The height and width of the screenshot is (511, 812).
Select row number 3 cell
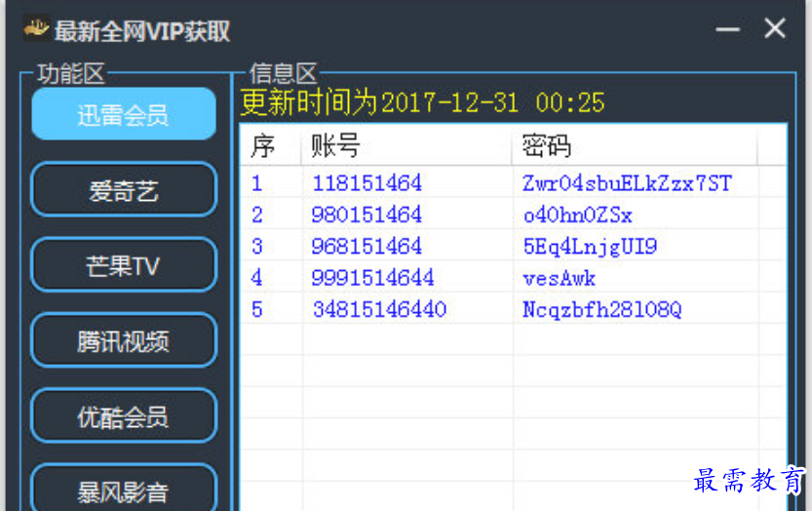click(x=257, y=246)
